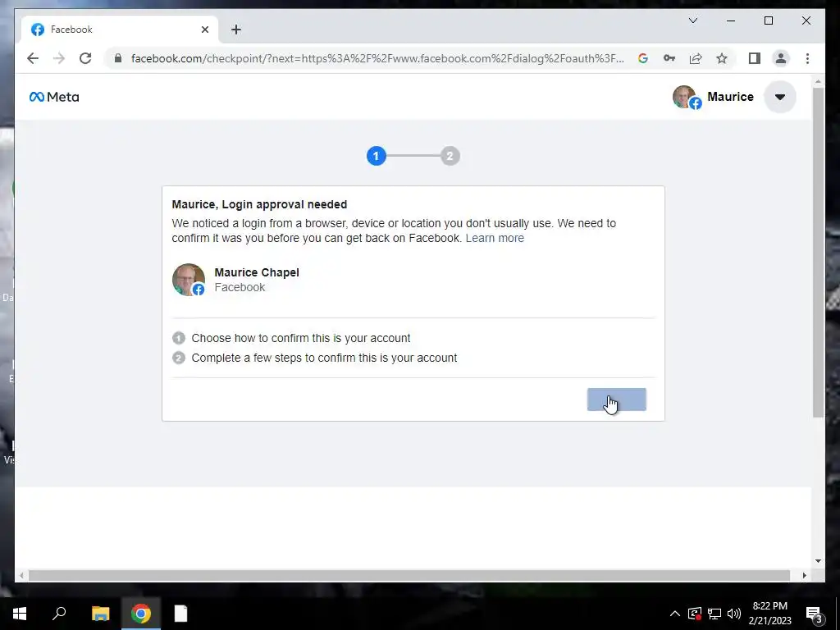Open a new browser tab
This screenshot has width=840, height=630.
click(236, 30)
